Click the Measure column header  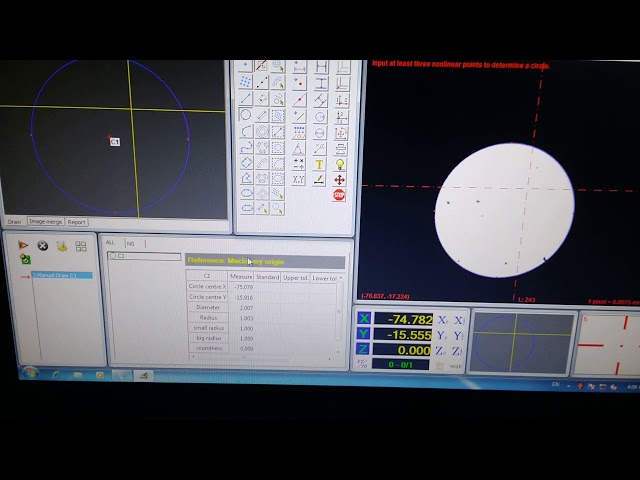pos(241,276)
